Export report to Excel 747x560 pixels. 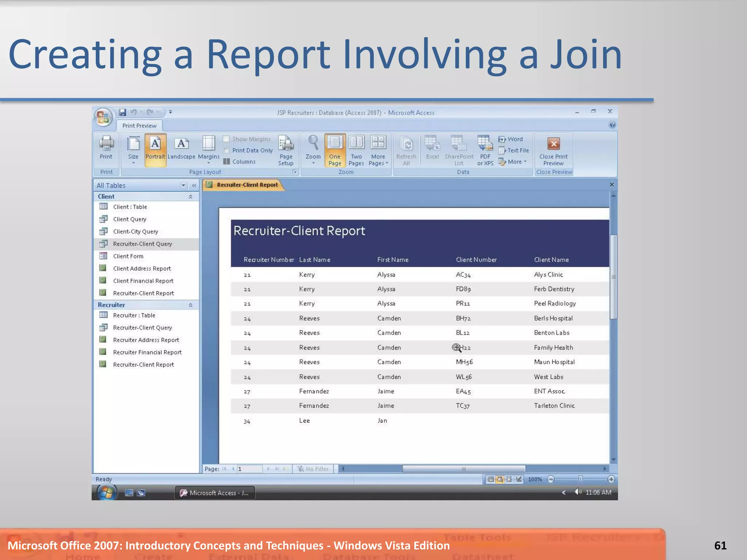[433, 148]
